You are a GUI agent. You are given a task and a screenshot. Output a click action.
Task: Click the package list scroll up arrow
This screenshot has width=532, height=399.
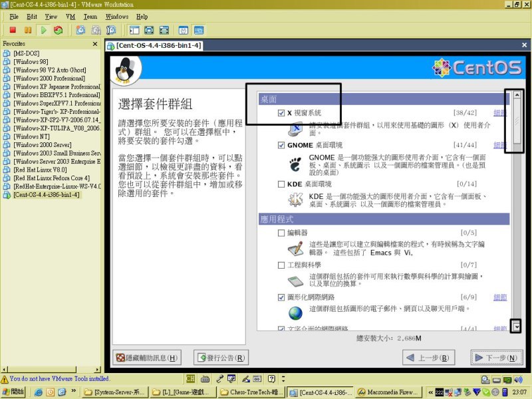click(x=517, y=95)
